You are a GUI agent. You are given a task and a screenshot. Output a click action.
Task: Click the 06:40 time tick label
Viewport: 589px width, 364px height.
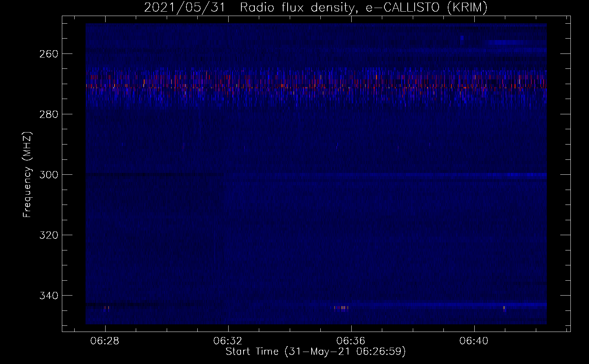(474, 341)
